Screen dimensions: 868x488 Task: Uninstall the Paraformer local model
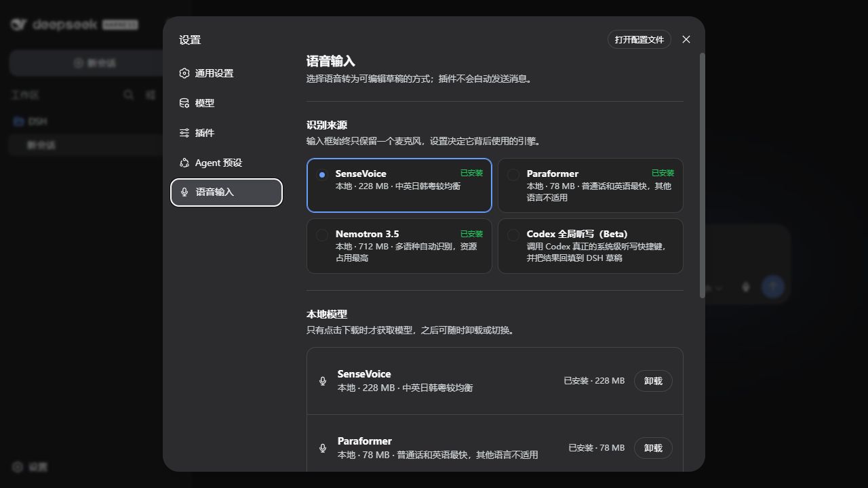[x=653, y=448]
